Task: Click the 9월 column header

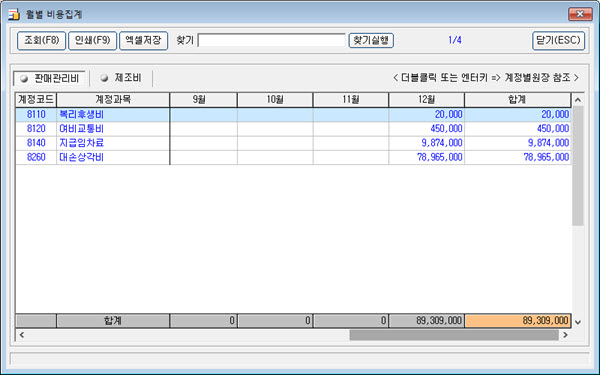Action: pos(203,100)
